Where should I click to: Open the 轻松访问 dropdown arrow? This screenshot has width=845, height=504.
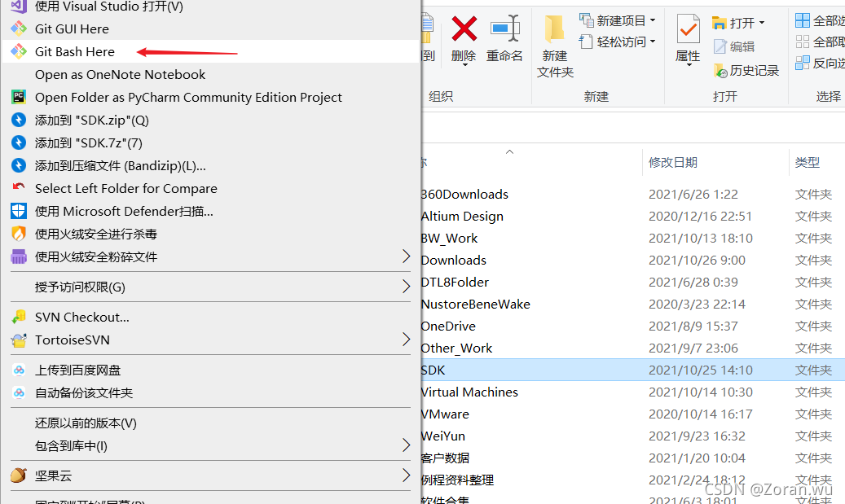point(653,42)
